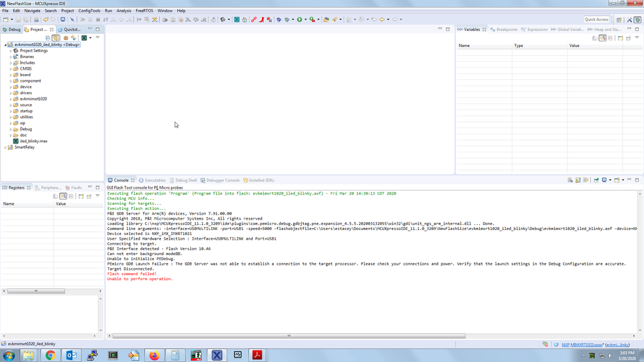Open Chrome from the taskbar
The image size is (644, 362).
(x=50, y=355)
